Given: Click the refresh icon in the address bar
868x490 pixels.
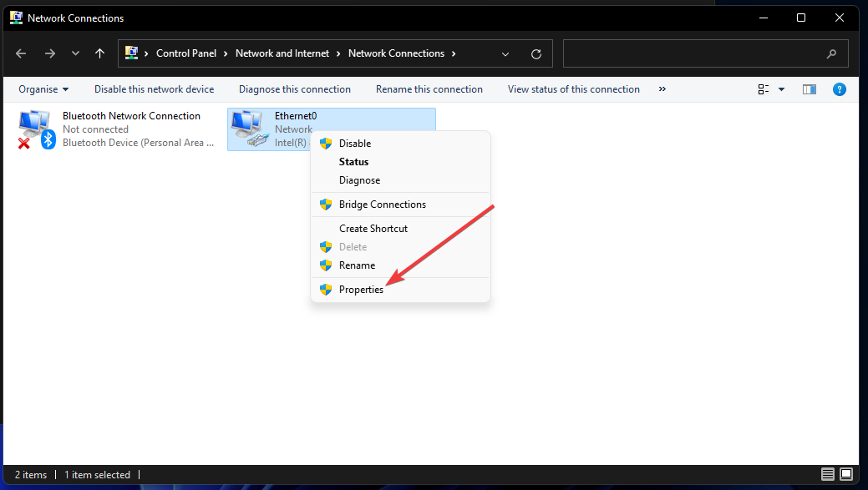Looking at the screenshot, I should point(536,53).
